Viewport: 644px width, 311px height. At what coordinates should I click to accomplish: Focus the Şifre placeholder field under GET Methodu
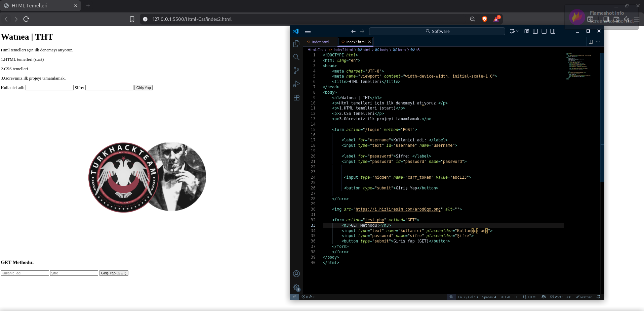[x=74, y=273]
